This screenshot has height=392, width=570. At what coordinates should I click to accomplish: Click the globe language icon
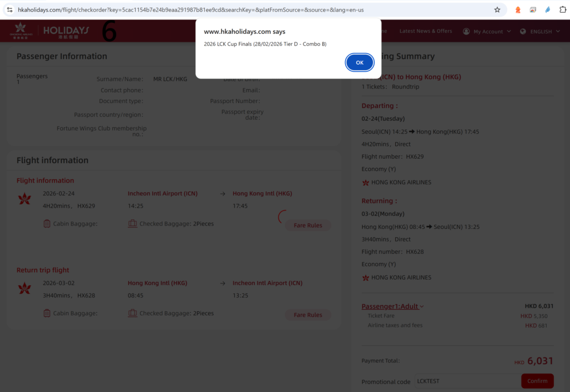523,32
